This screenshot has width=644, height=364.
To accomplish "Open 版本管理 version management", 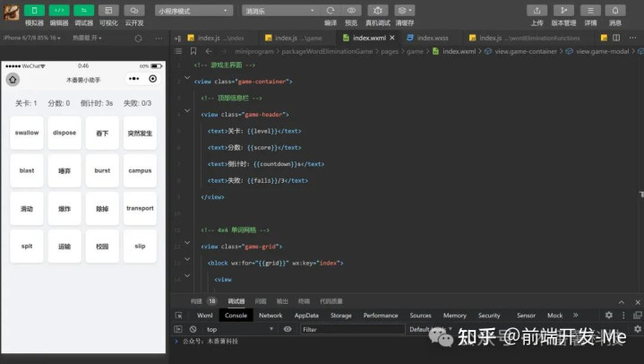I will tap(563, 10).
